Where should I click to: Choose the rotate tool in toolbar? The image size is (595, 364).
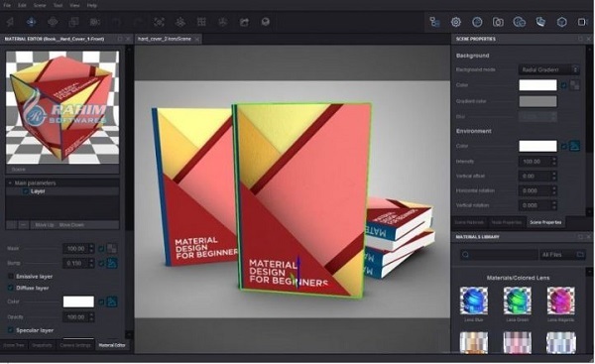[53, 22]
